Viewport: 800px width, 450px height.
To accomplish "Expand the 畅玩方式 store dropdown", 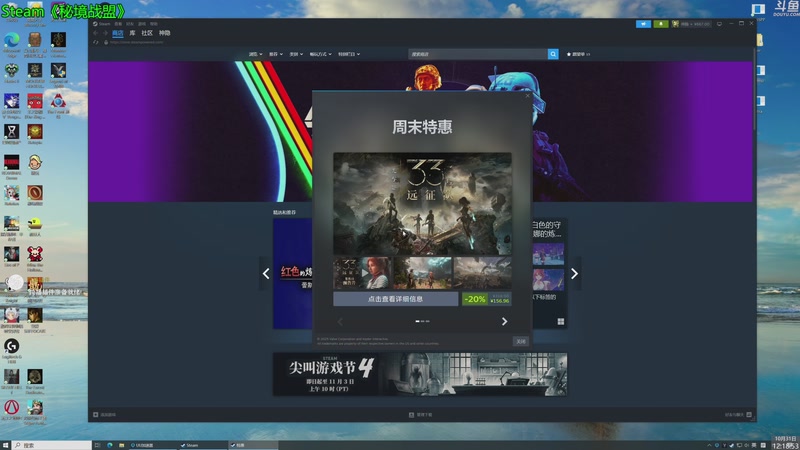I will pyautogui.click(x=320, y=54).
